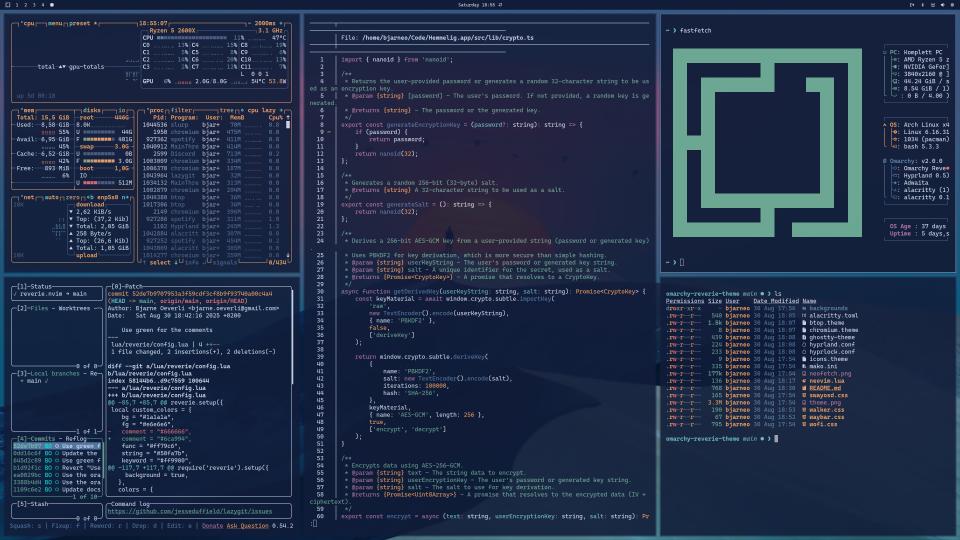
Task: Click the README.md file icon in the listing
Action: 804,388
